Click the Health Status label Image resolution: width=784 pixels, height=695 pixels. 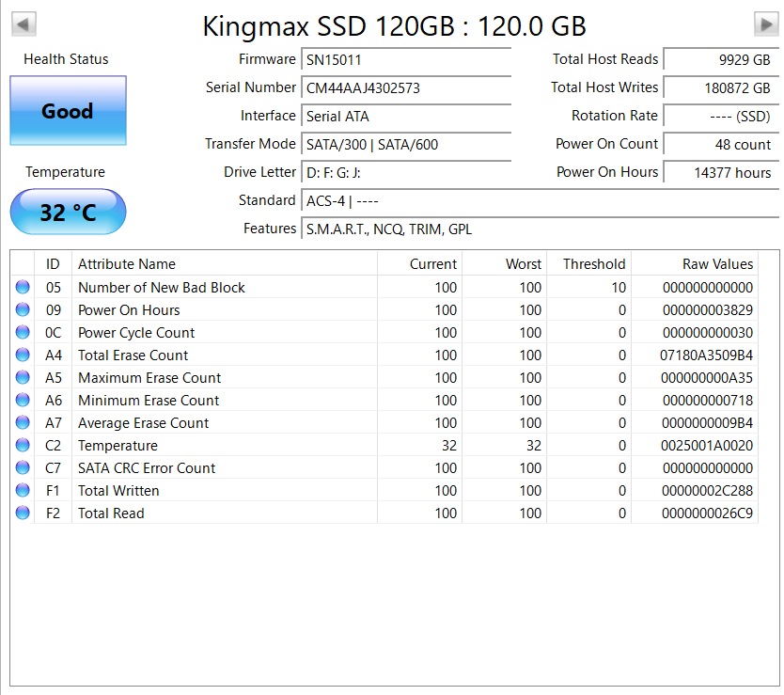click(66, 58)
